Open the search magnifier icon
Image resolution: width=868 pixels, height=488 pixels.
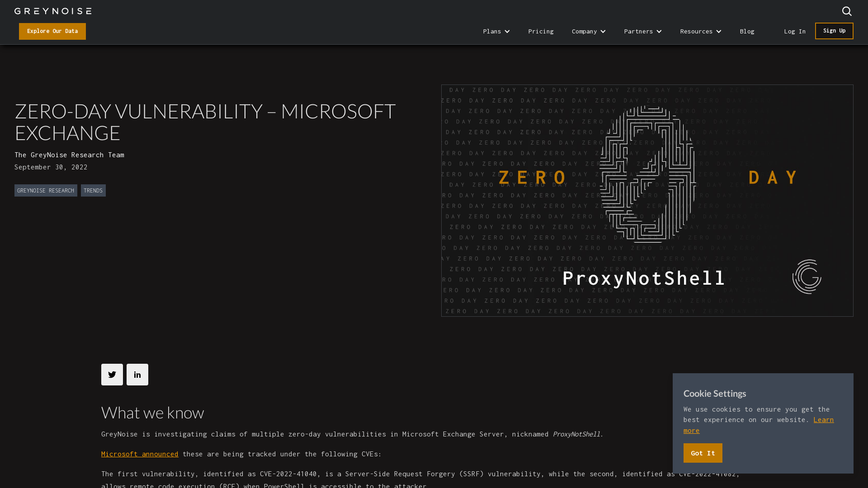point(847,11)
